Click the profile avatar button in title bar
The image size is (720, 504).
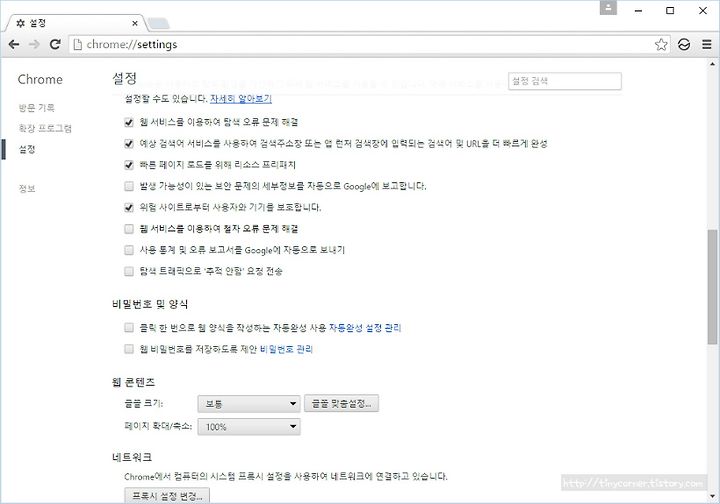click(x=608, y=8)
